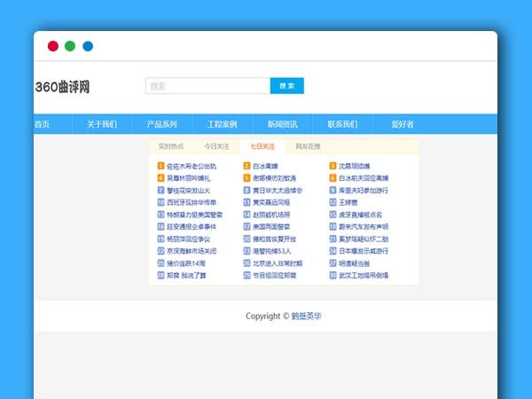Click the orange number 2 rank badge
532x399 pixels.
click(x=246, y=166)
